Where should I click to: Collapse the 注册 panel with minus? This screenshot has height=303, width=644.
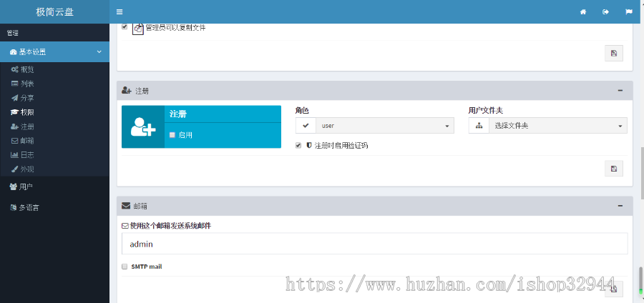click(620, 91)
